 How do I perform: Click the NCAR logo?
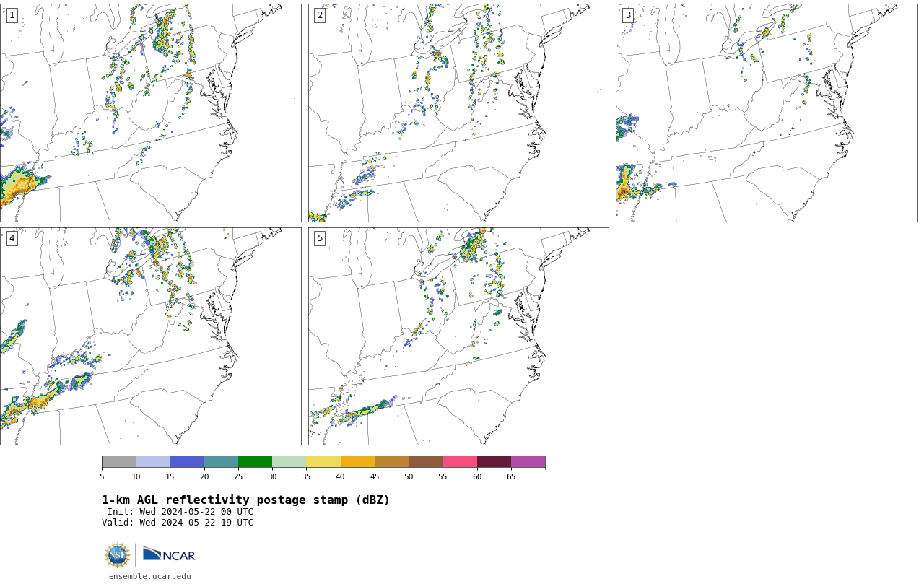[x=169, y=554]
